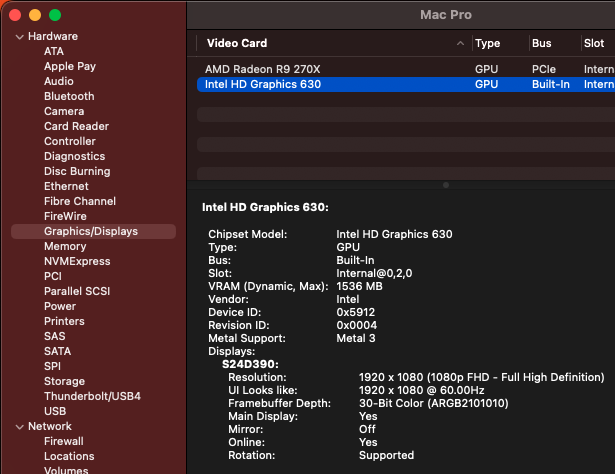Open Diagnostics entry

pyautogui.click(x=75, y=156)
